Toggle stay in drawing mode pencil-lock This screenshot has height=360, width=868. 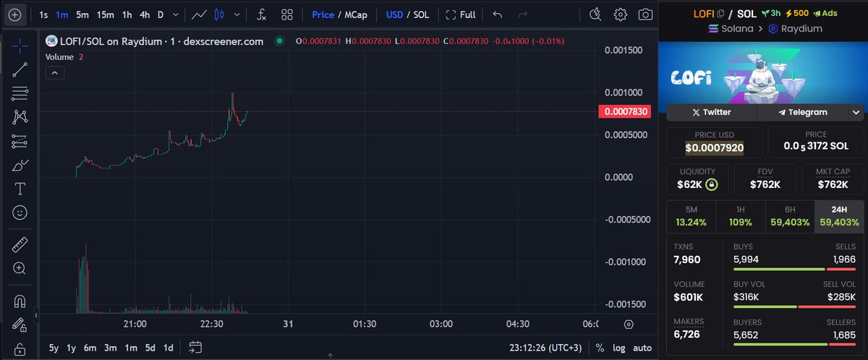(x=20, y=324)
